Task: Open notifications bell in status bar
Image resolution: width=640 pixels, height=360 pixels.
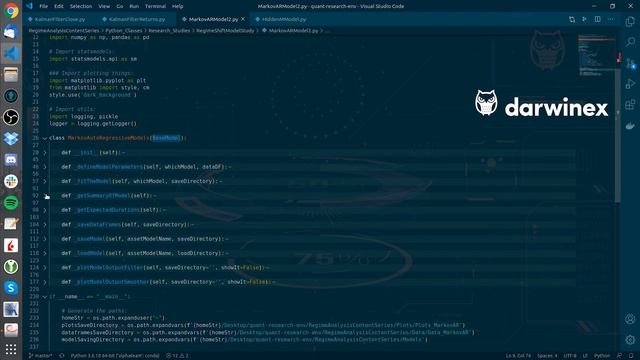Action: [x=631, y=356]
